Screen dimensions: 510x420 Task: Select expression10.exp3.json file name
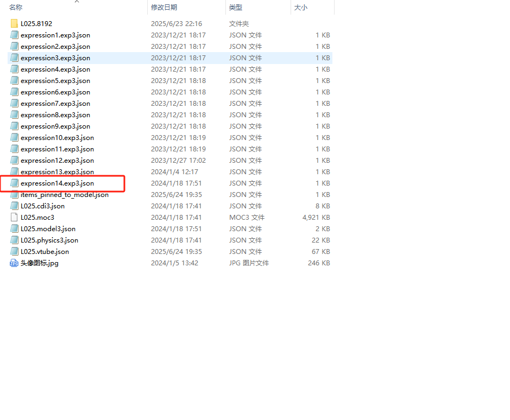pos(57,138)
